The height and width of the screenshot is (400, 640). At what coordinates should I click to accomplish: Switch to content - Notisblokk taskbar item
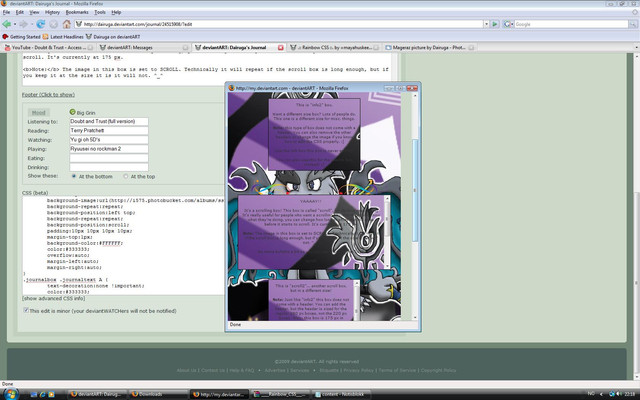[x=342, y=394]
